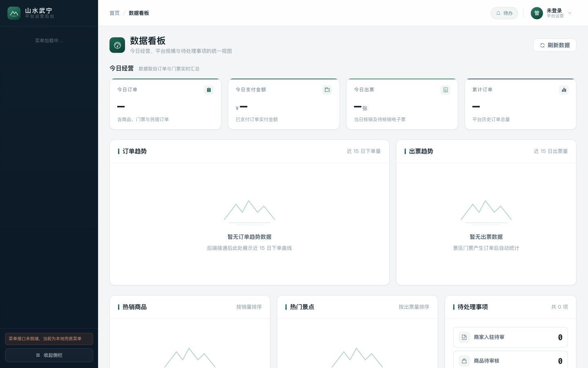Go to 首页 breadcrumb
588x368 pixels.
point(114,13)
